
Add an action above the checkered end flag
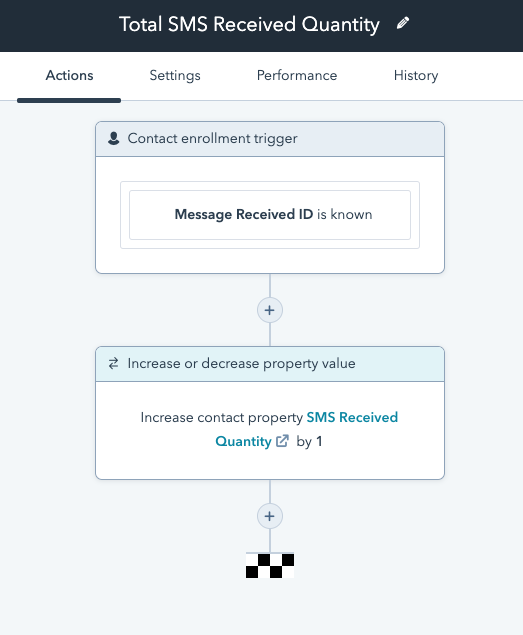(270, 516)
